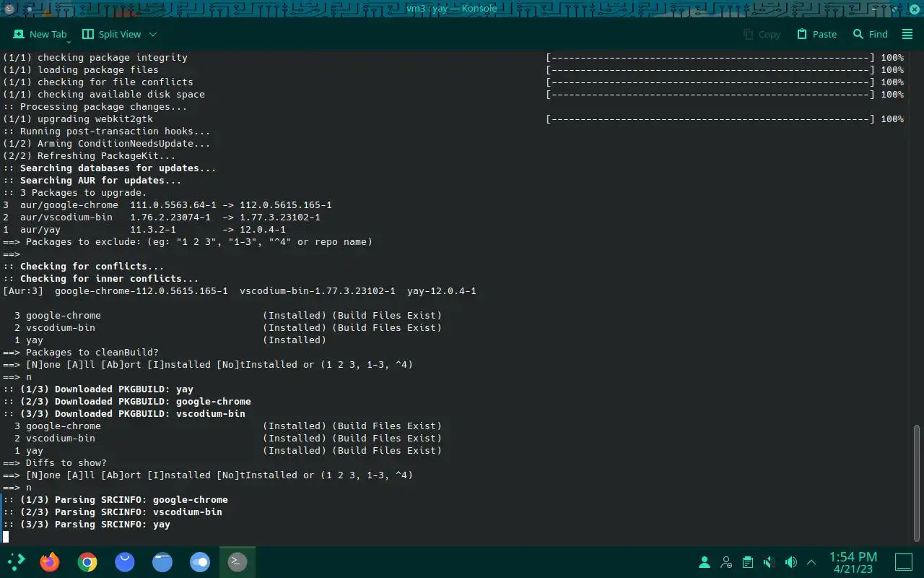Click 'Downloaded PKGBUILD: vscodium-bin' line

click(x=124, y=414)
